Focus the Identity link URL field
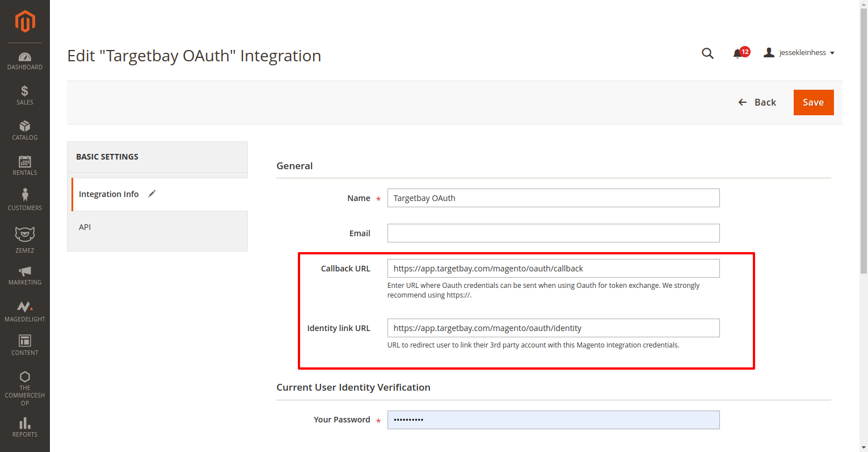 coord(553,328)
